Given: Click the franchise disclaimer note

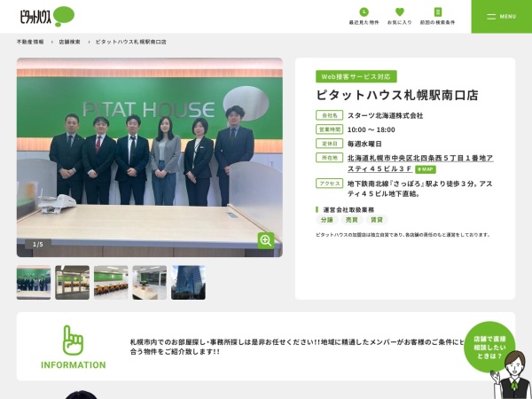Looking at the screenshot, I should click(403, 235).
